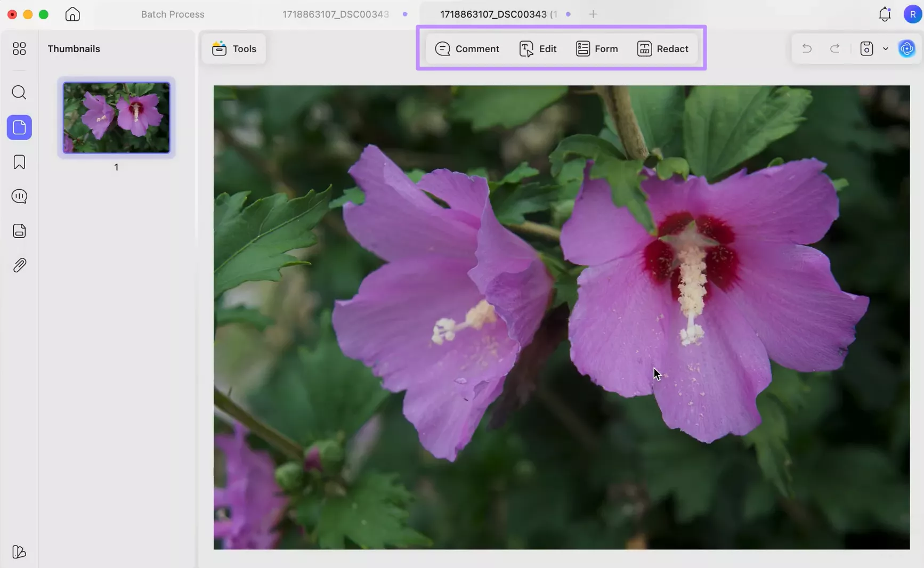Click the dashboard grid icon in sidebar
Image resolution: width=924 pixels, height=568 pixels.
(x=19, y=49)
